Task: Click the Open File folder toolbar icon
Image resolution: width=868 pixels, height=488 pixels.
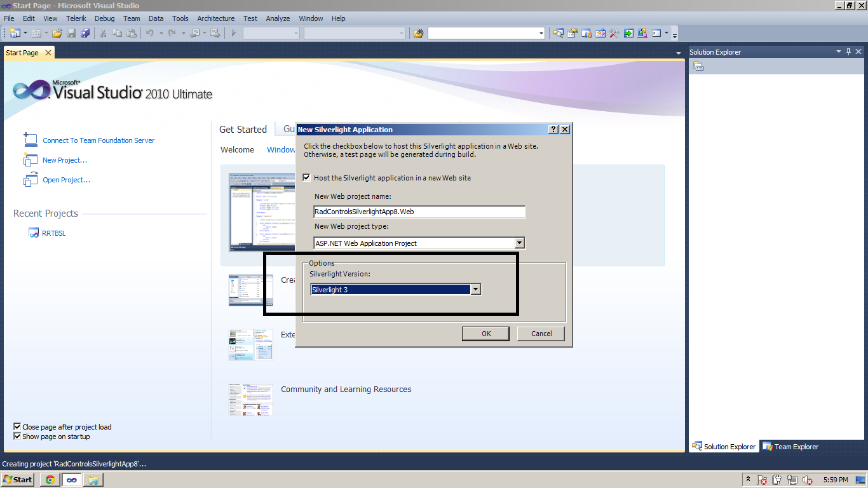Action: 57,33
